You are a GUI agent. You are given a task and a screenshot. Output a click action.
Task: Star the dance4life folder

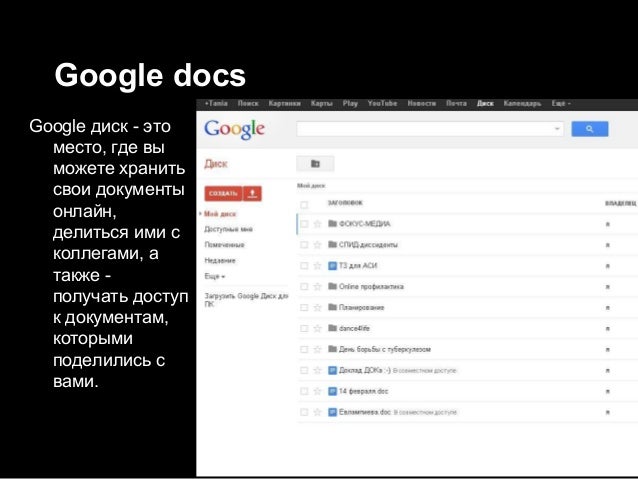[x=317, y=328]
